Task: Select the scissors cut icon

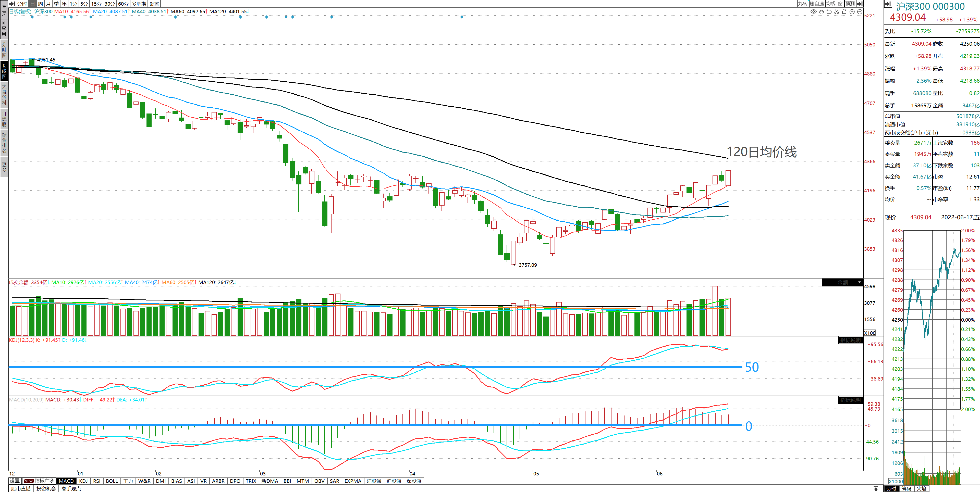Action: 837,11
